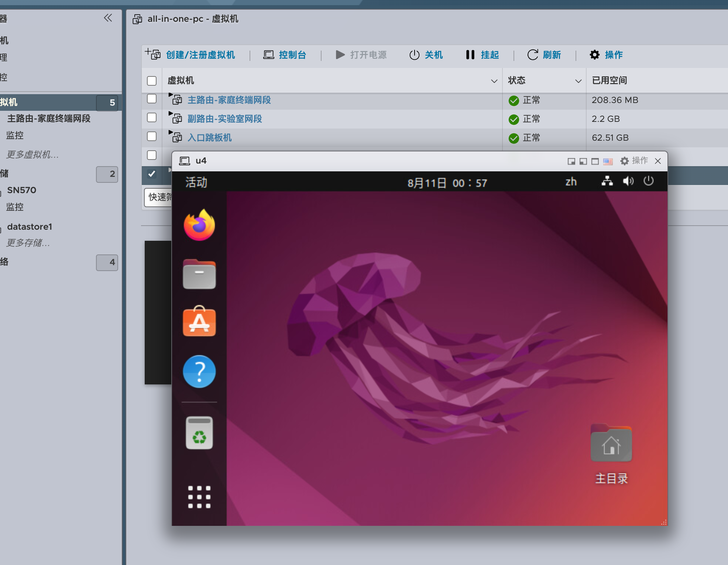The width and height of the screenshot is (728, 565).
Task: Toggle the unchecked box below 入口跳板机 row
Action: [152, 155]
